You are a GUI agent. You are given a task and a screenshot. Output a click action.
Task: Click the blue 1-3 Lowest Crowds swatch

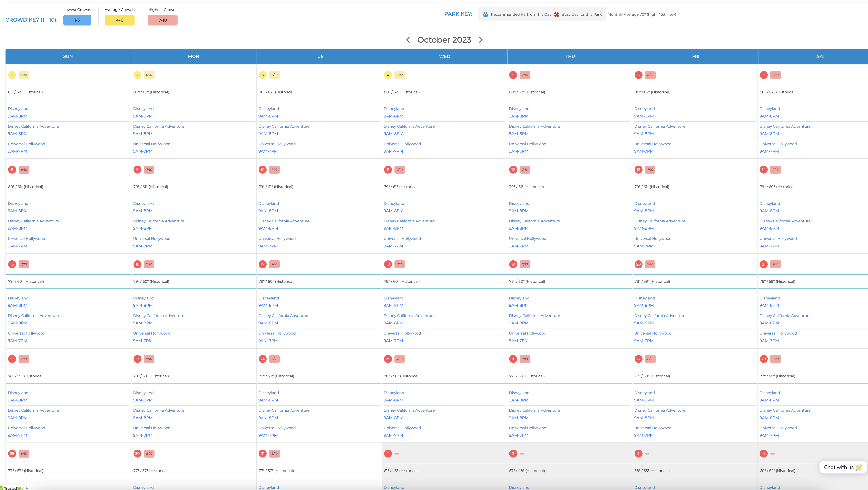[77, 20]
